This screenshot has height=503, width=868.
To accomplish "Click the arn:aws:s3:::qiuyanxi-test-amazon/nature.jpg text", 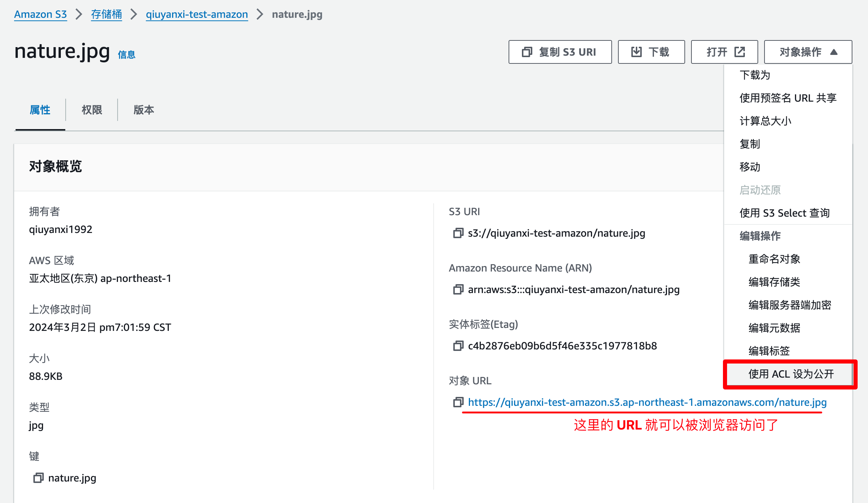I will point(574,289).
